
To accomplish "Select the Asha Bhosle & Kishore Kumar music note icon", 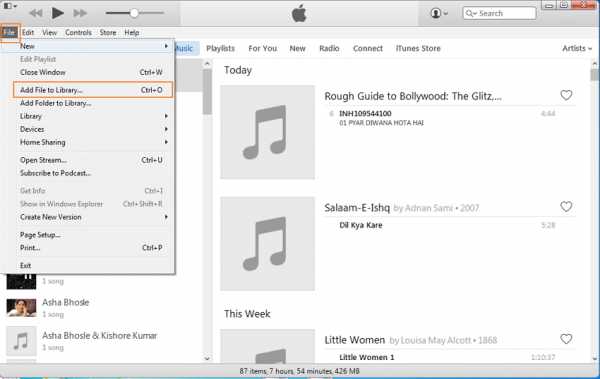I will (21, 341).
